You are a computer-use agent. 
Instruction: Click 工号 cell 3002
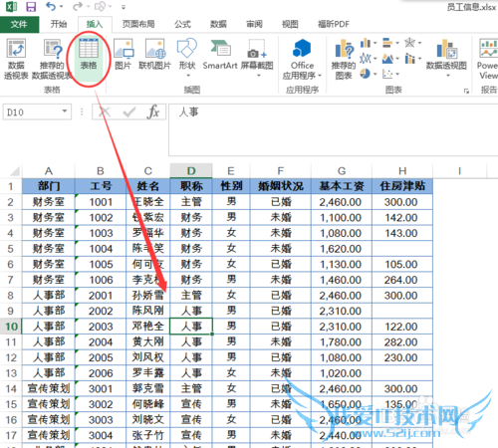point(101,404)
